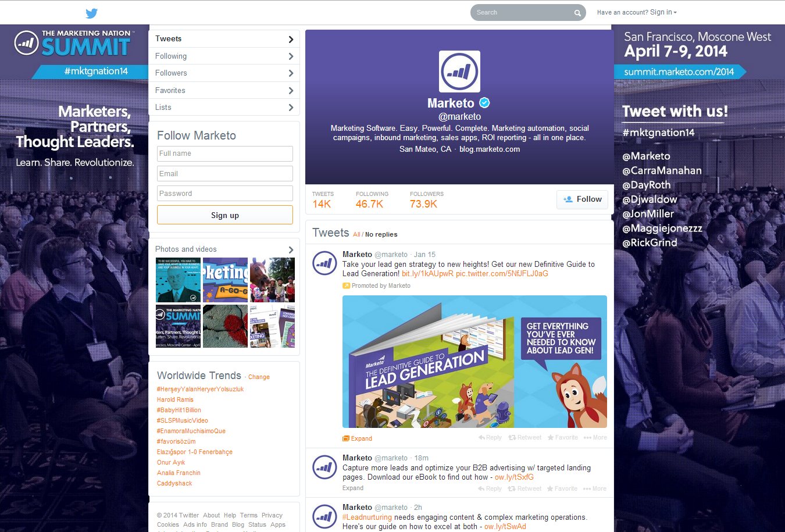The width and height of the screenshot is (785, 532).
Task: Open the blog.marketo.com link
Action: point(490,149)
